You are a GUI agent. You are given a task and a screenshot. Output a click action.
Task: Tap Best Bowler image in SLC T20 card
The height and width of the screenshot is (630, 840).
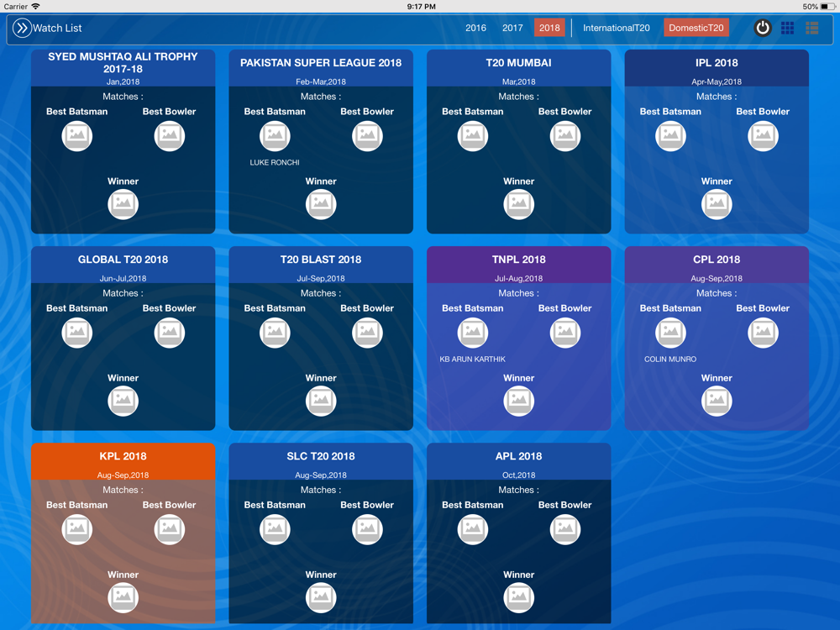coord(367,528)
